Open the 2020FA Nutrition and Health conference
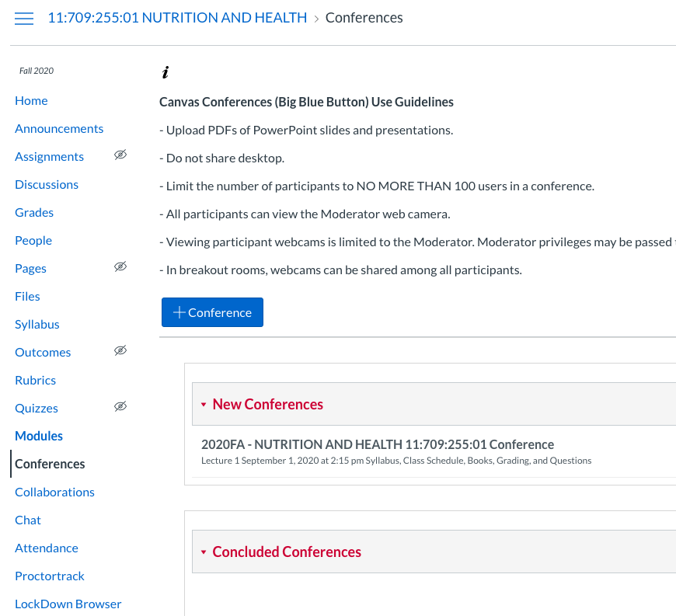The width and height of the screenshot is (676, 616). pyautogui.click(x=377, y=444)
